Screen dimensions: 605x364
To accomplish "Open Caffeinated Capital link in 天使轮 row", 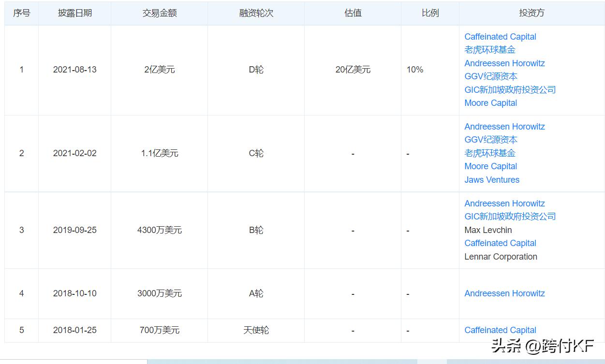I will tap(500, 330).
